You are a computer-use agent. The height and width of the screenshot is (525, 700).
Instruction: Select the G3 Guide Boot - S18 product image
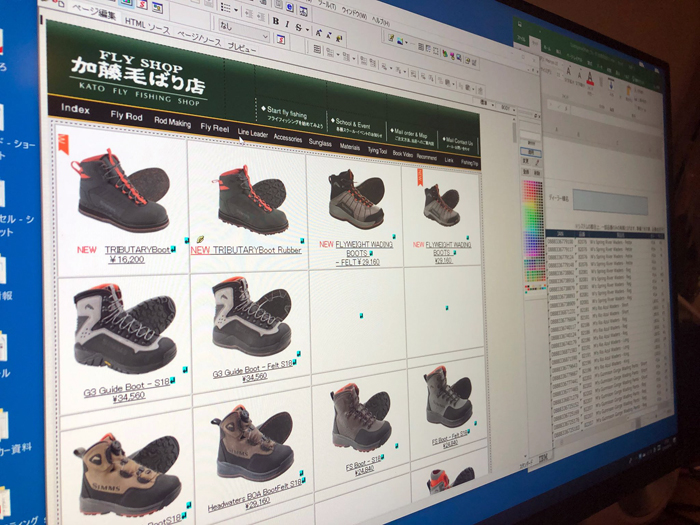tap(125, 330)
